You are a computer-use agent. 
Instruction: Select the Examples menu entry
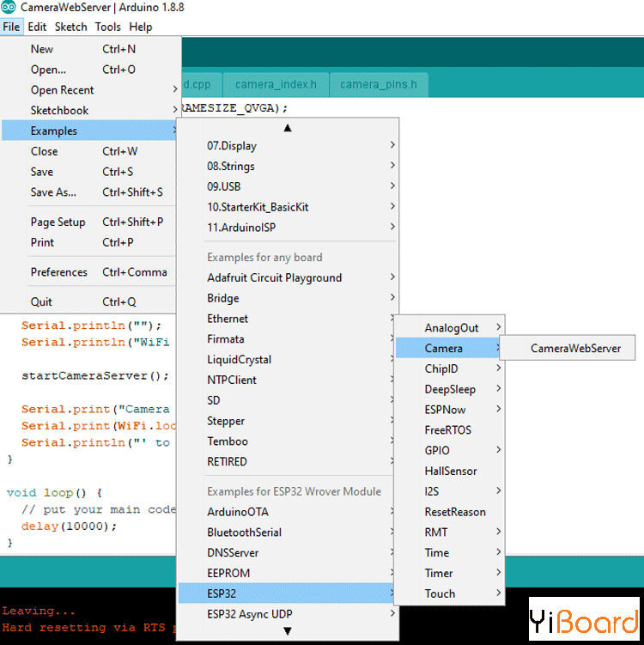tap(88, 131)
